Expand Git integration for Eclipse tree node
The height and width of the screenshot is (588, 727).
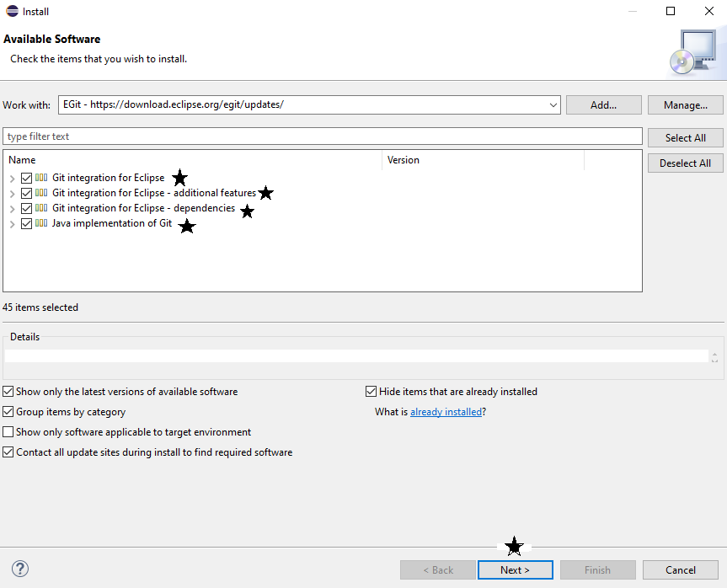pyautogui.click(x=12, y=179)
